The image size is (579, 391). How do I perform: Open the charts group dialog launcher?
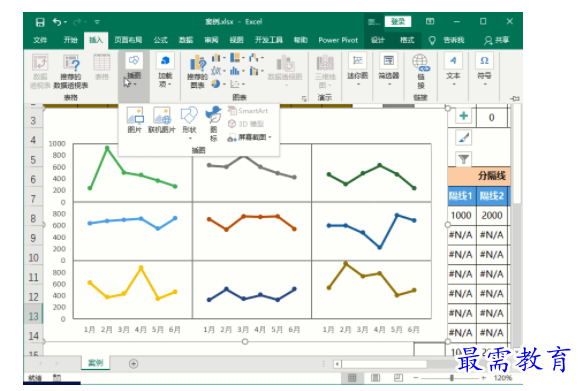click(304, 99)
